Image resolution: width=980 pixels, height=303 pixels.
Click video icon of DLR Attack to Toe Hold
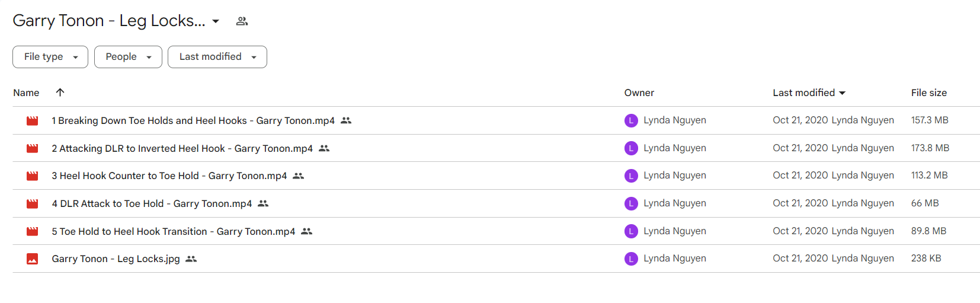[32, 204]
